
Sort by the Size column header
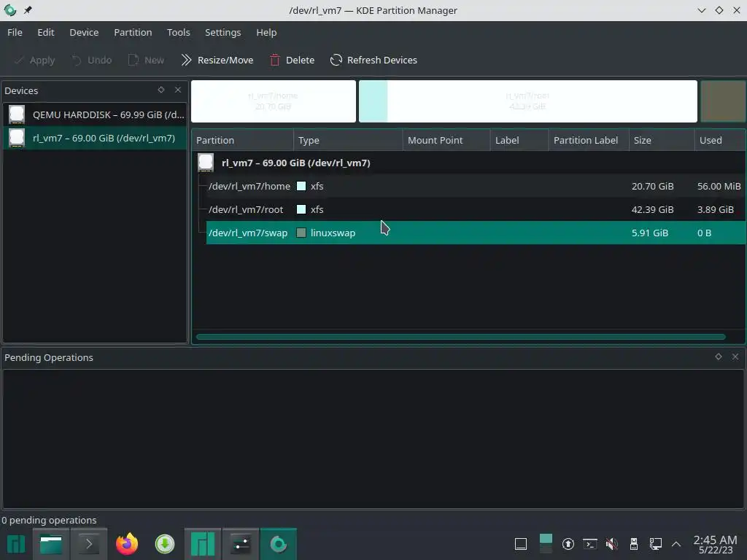(x=662, y=140)
